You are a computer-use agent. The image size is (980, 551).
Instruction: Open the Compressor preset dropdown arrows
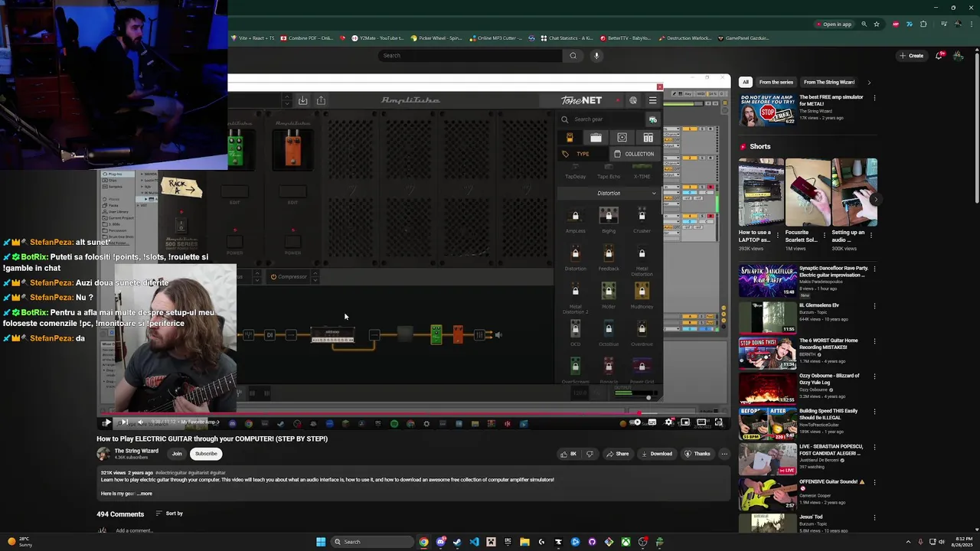click(x=314, y=276)
